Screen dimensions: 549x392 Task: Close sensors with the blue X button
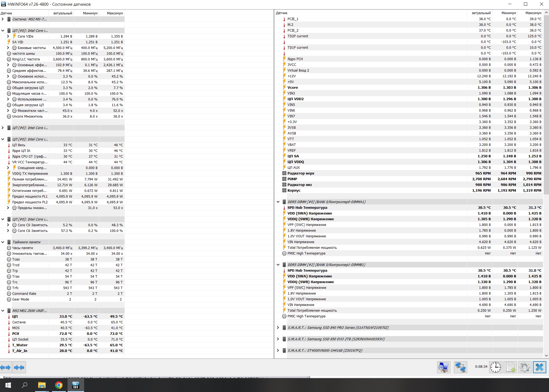(539, 367)
